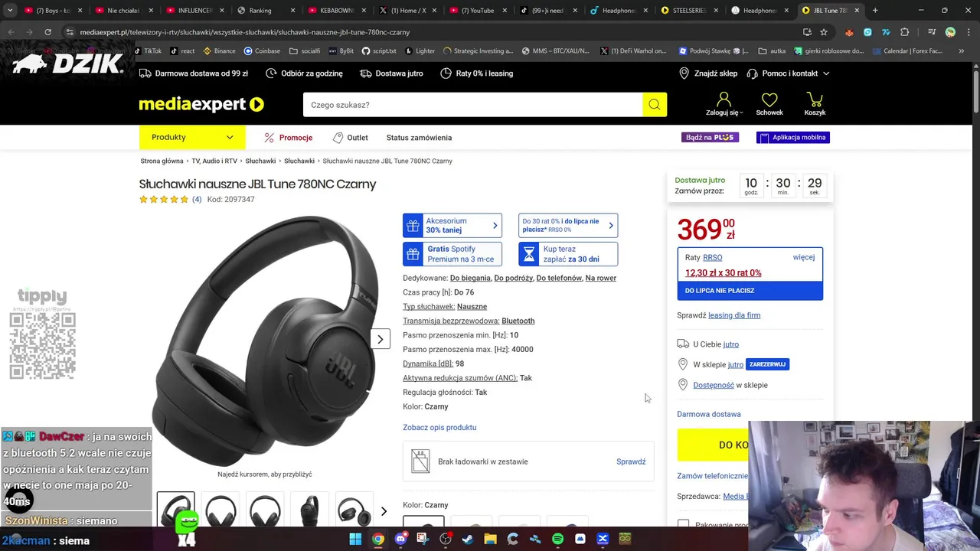
Task: Select the first headphone gallery thumbnail
Action: (176, 509)
